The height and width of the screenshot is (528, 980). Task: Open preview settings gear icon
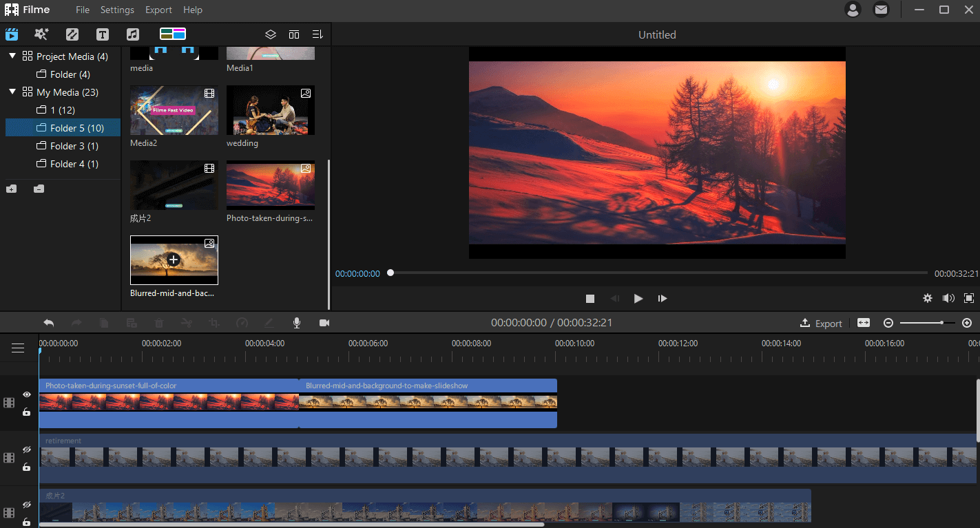click(928, 298)
